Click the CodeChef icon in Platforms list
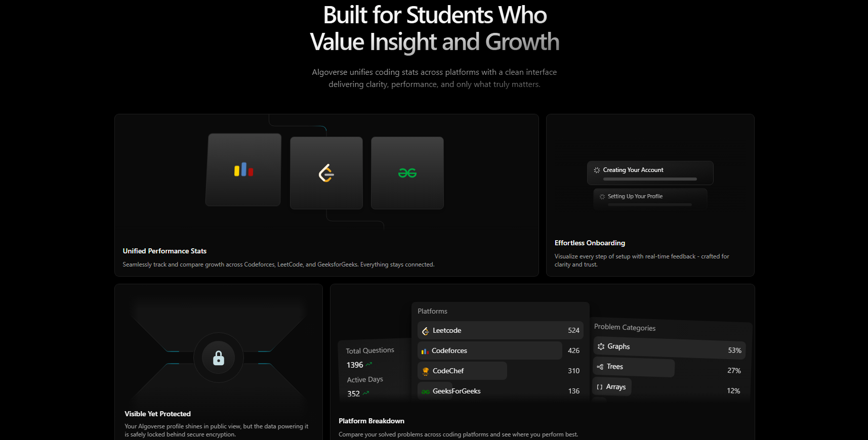The width and height of the screenshot is (868, 440). click(426, 371)
